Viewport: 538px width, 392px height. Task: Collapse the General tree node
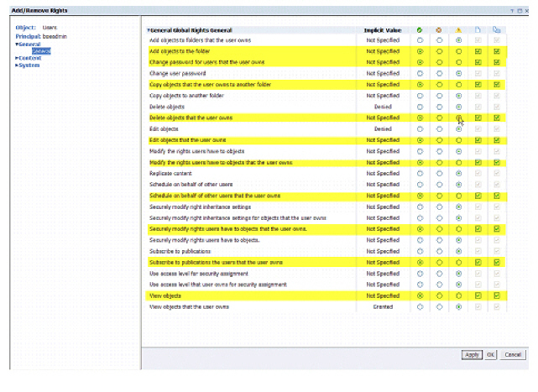[17, 44]
